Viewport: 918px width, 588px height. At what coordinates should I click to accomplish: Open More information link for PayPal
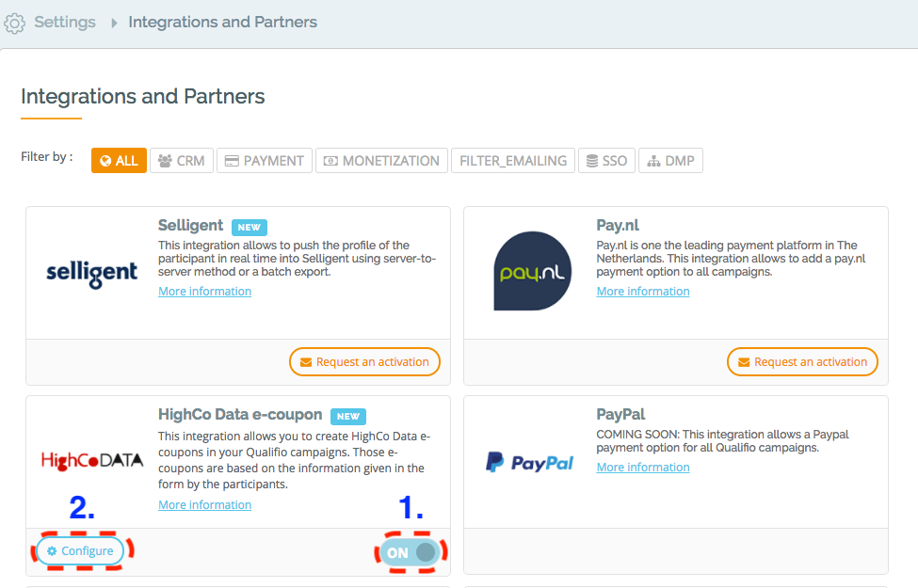point(643,468)
